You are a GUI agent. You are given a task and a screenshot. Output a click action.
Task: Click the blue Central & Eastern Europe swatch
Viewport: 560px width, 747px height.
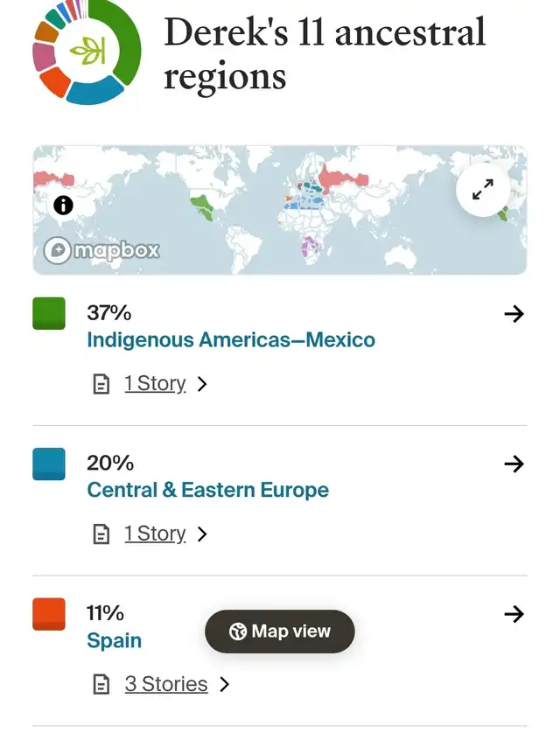(x=49, y=464)
